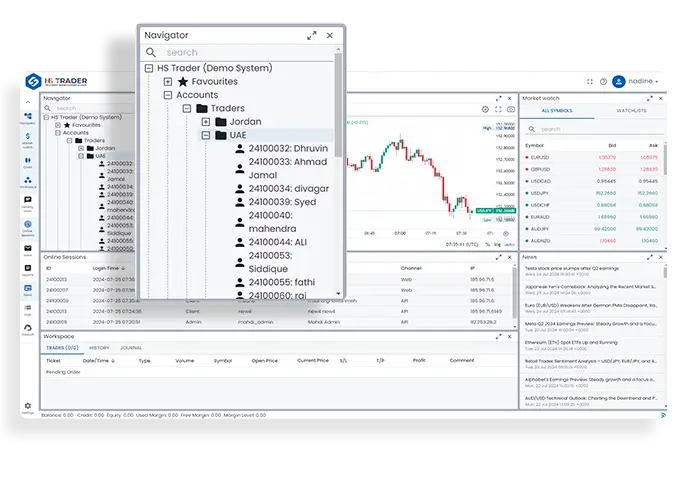Select the AUDJPY row in Market watch

click(592, 229)
